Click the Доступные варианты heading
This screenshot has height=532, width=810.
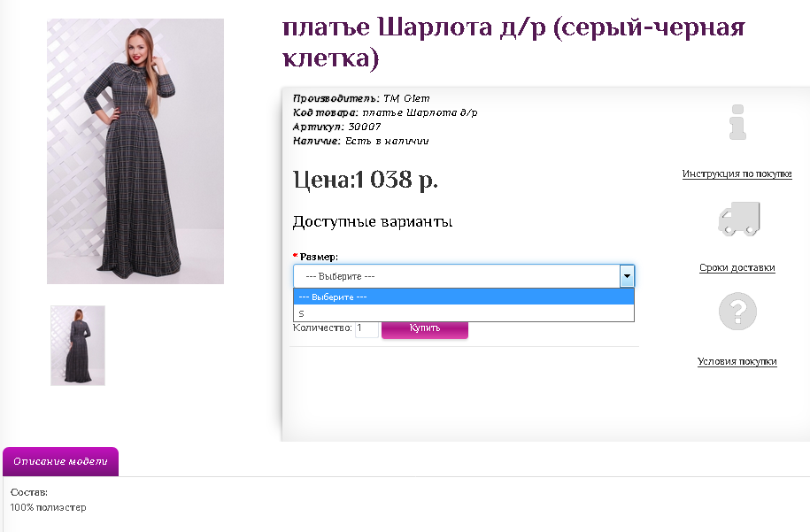coord(373,222)
